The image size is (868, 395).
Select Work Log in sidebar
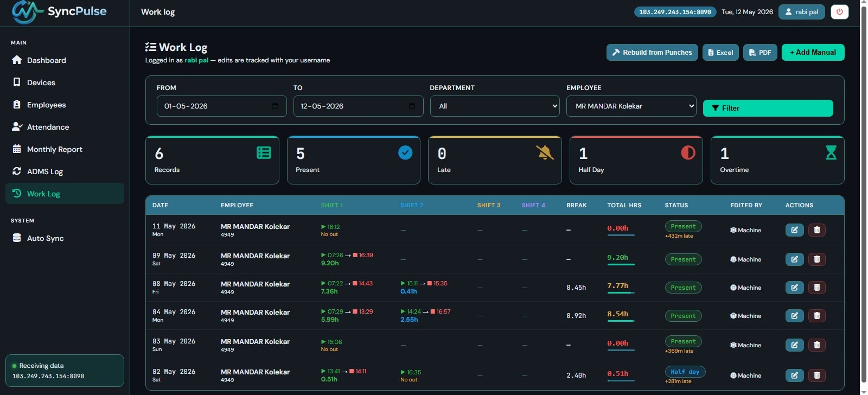65,194
